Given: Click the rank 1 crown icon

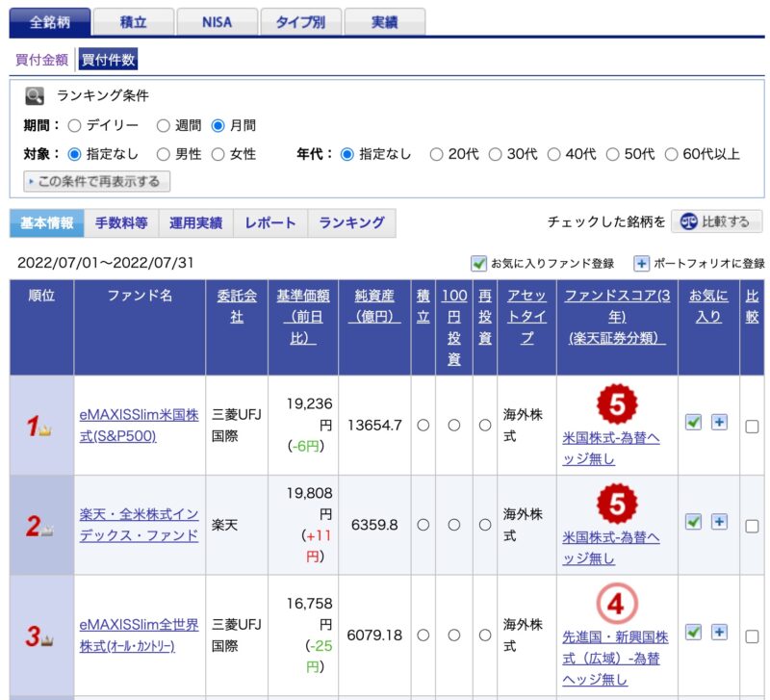Looking at the screenshot, I should click(45, 430).
